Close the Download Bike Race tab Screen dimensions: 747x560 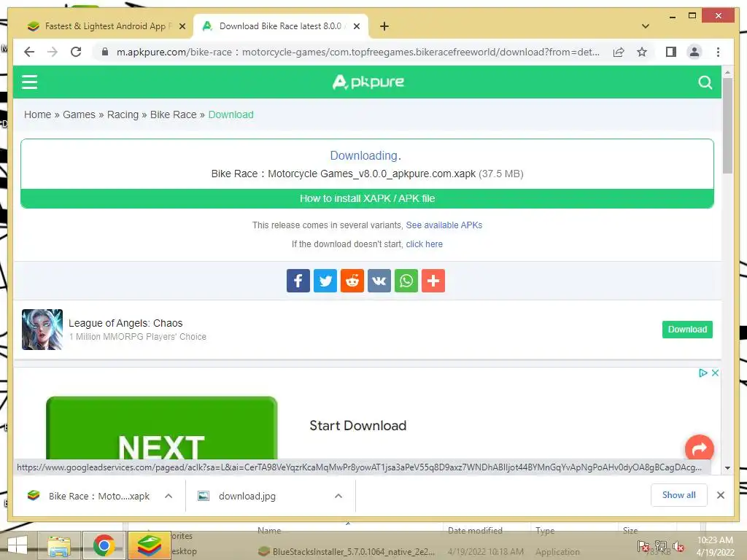pos(356,27)
